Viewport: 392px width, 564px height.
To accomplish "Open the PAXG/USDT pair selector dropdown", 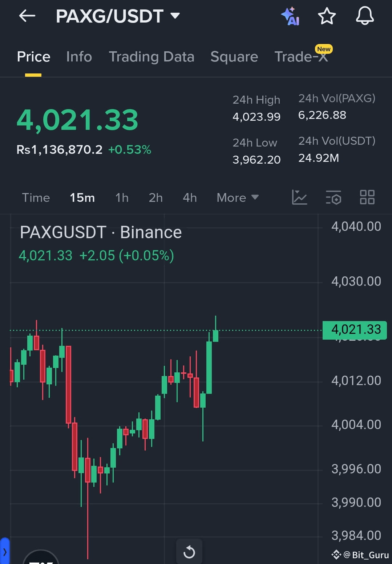I will pyautogui.click(x=175, y=15).
